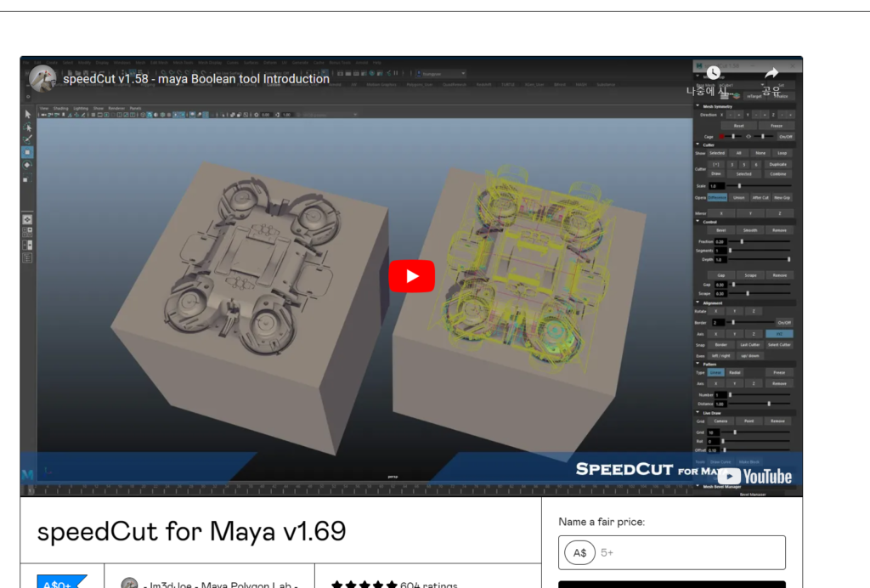Select the Rotate tool in Maya's toolbox
This screenshot has width=870, height=588.
coord(27,165)
